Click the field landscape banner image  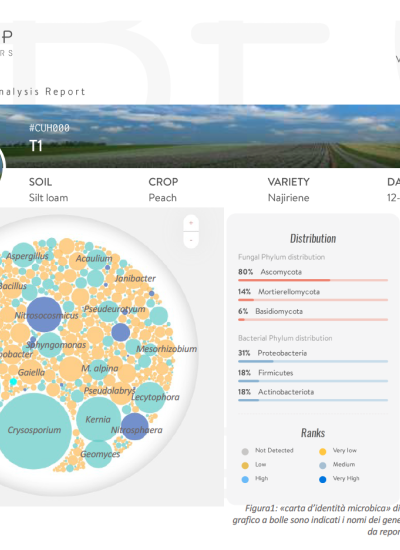pyautogui.click(x=200, y=136)
